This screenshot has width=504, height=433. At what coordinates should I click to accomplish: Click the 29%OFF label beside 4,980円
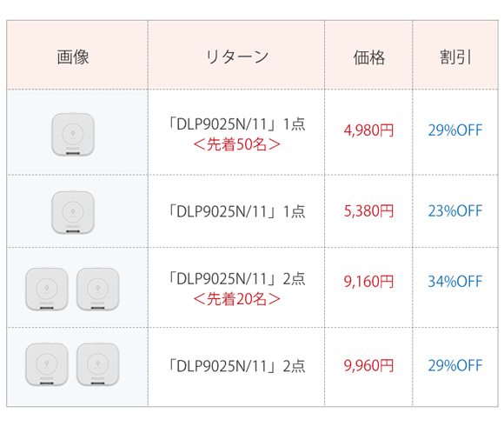[x=455, y=130]
